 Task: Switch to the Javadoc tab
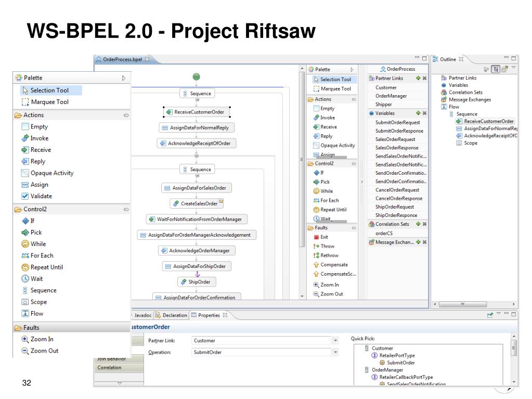click(x=142, y=315)
